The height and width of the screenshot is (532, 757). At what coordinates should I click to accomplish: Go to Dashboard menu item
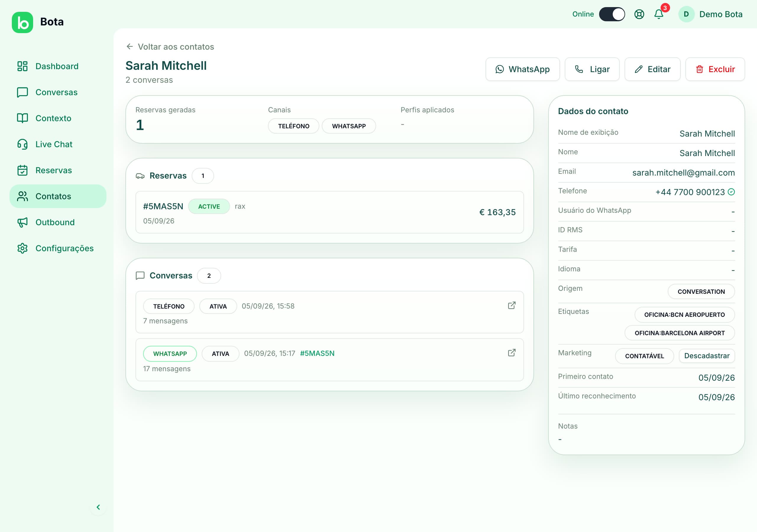click(x=58, y=66)
